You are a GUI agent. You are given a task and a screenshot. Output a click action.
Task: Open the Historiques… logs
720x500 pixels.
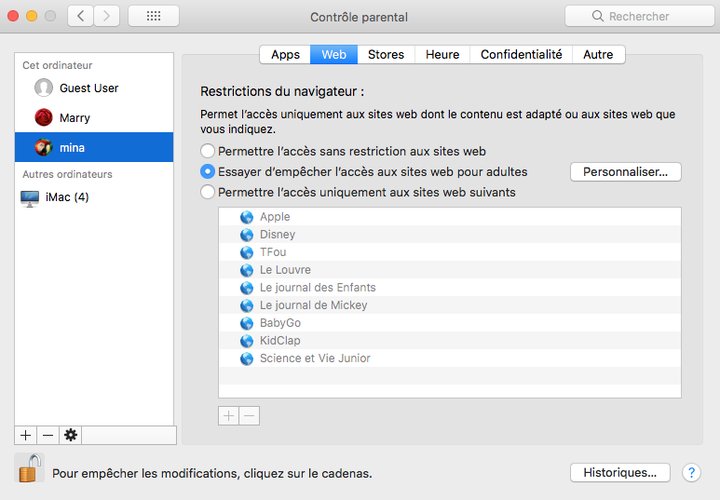click(x=620, y=472)
